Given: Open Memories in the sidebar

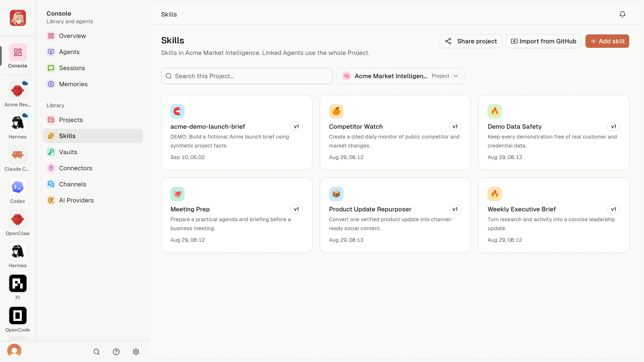Looking at the screenshot, I should [x=93, y=84].
